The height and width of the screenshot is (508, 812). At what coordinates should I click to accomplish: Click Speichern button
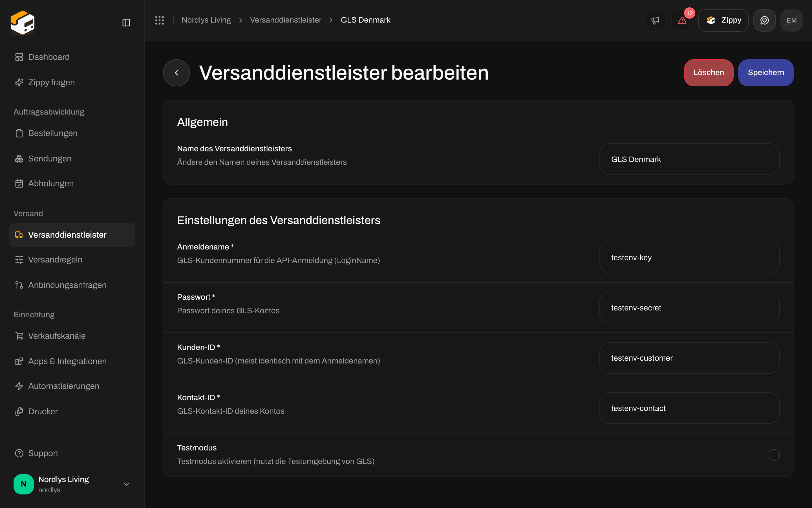766,73
